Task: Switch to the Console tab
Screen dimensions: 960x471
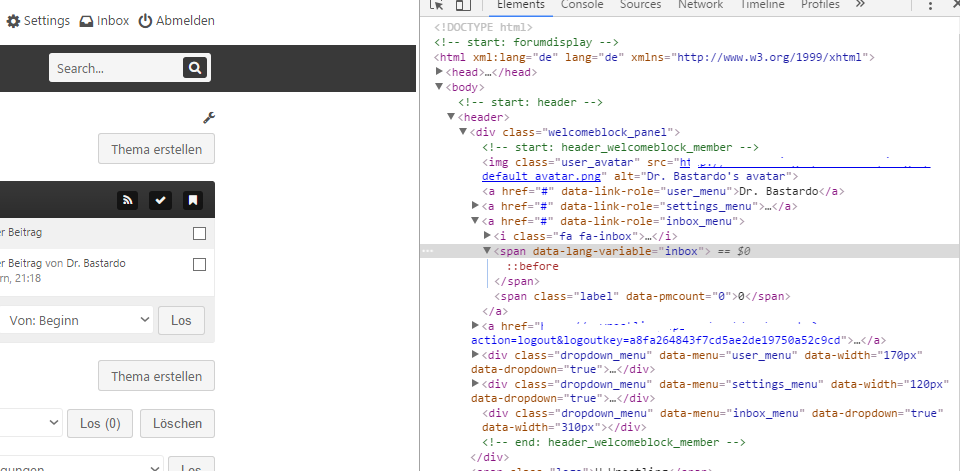Action: (581, 5)
